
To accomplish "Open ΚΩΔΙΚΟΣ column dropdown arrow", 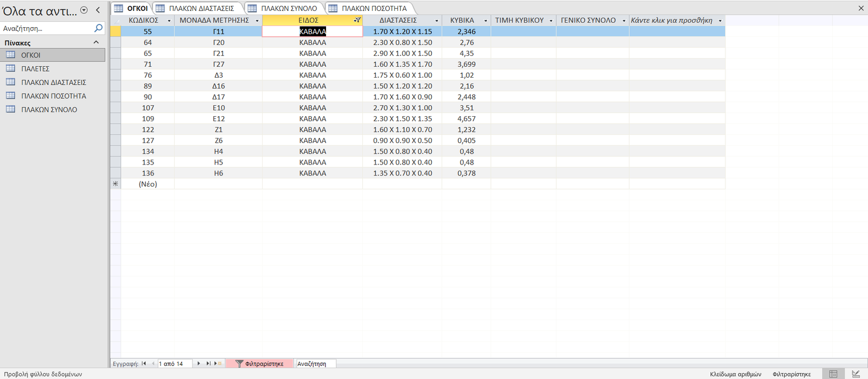I will click(x=169, y=21).
